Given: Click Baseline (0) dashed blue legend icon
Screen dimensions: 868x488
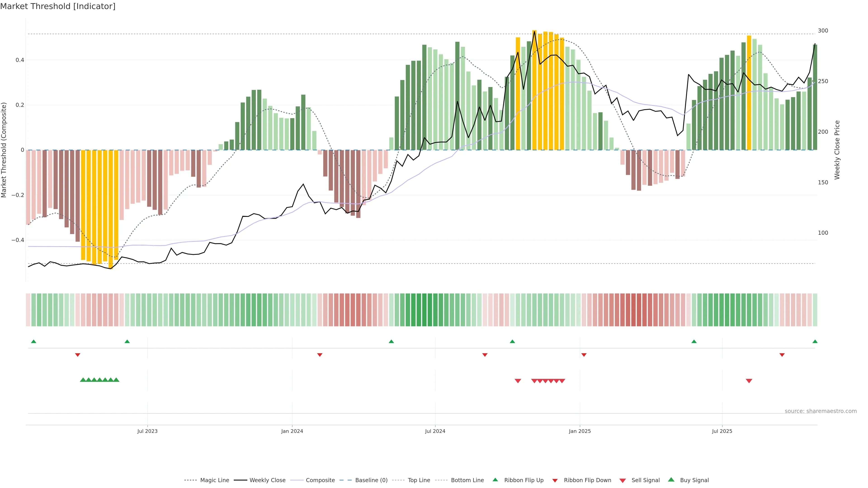Looking at the screenshot, I should click(x=345, y=480).
